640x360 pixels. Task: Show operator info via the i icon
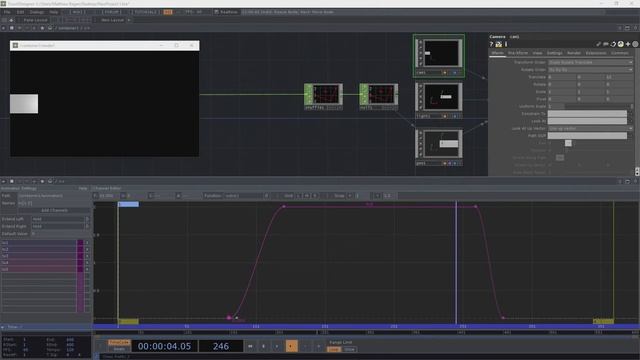pyautogui.click(x=506, y=44)
